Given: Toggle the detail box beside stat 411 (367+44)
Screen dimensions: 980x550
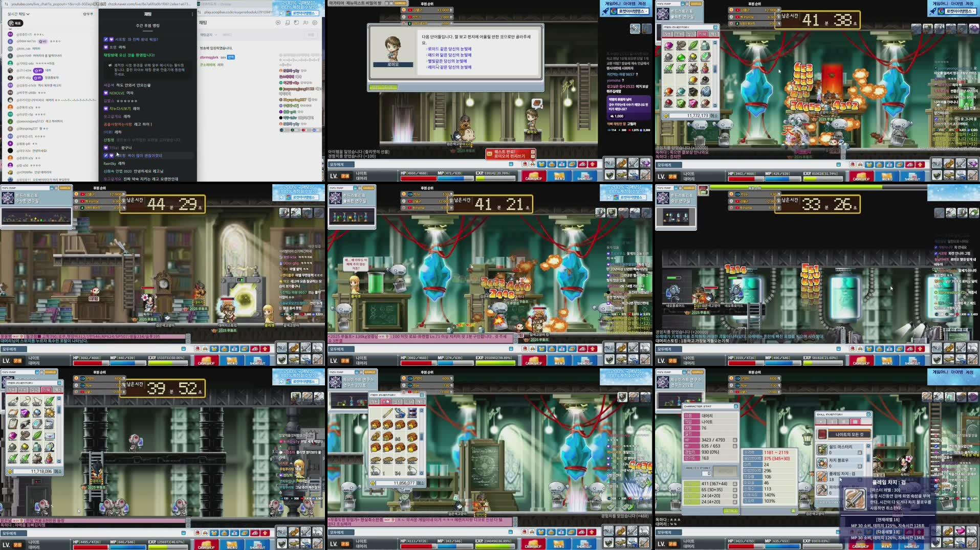Looking at the screenshot, I should coord(734,483).
